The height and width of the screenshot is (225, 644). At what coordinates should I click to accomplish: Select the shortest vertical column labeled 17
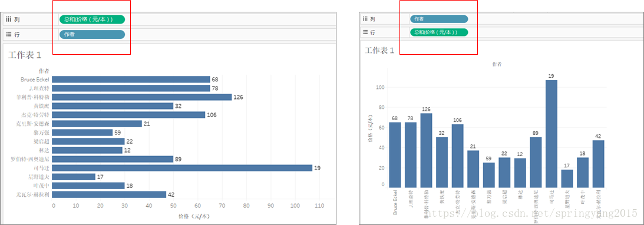click(x=567, y=178)
